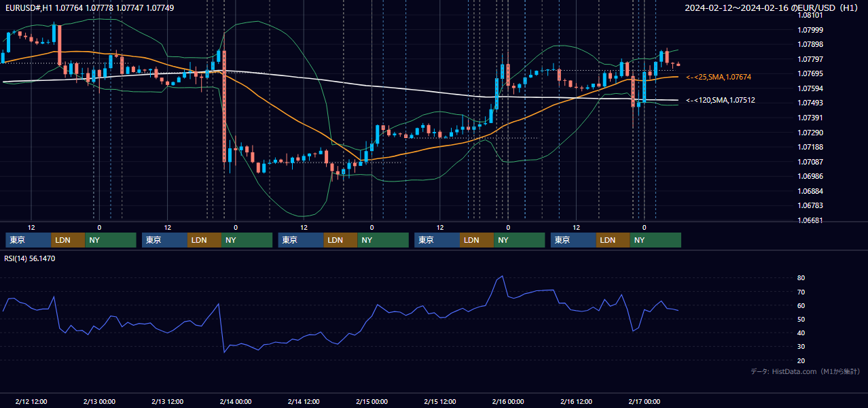Click price axis value 1.07493

(810, 103)
